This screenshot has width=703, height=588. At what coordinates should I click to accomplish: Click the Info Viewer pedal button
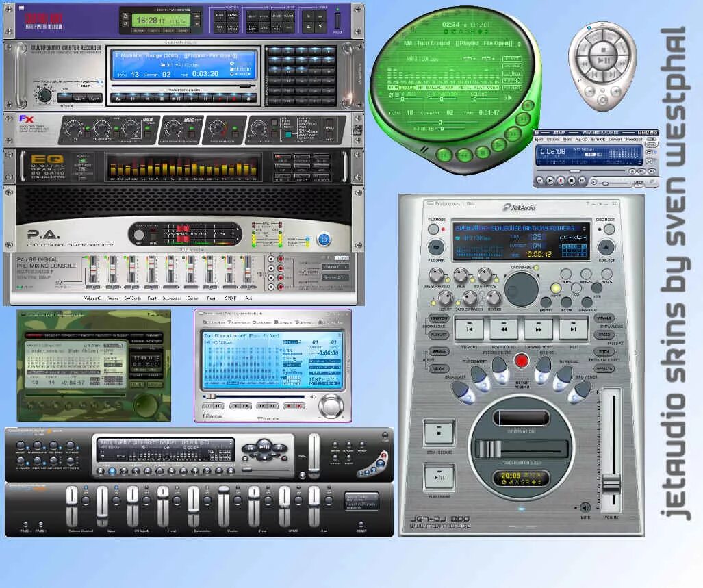[x=579, y=392]
